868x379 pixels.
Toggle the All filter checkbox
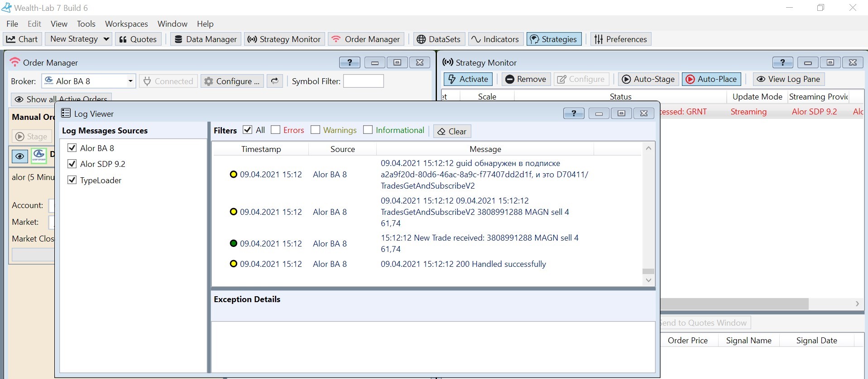click(247, 130)
